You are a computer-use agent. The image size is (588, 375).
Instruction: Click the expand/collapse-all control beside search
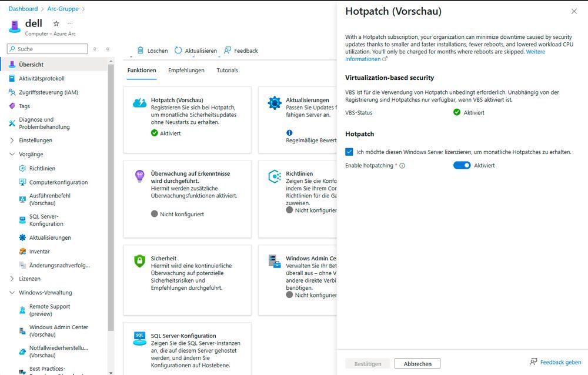click(x=95, y=49)
